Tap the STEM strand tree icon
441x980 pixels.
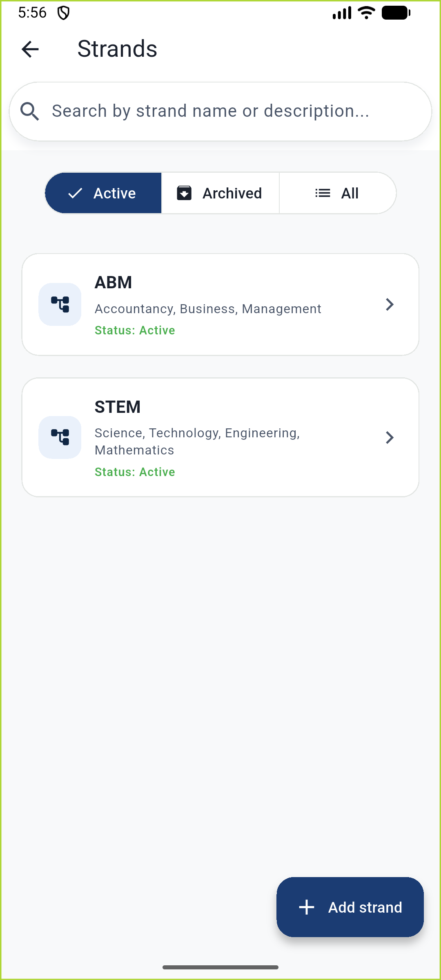pos(60,437)
